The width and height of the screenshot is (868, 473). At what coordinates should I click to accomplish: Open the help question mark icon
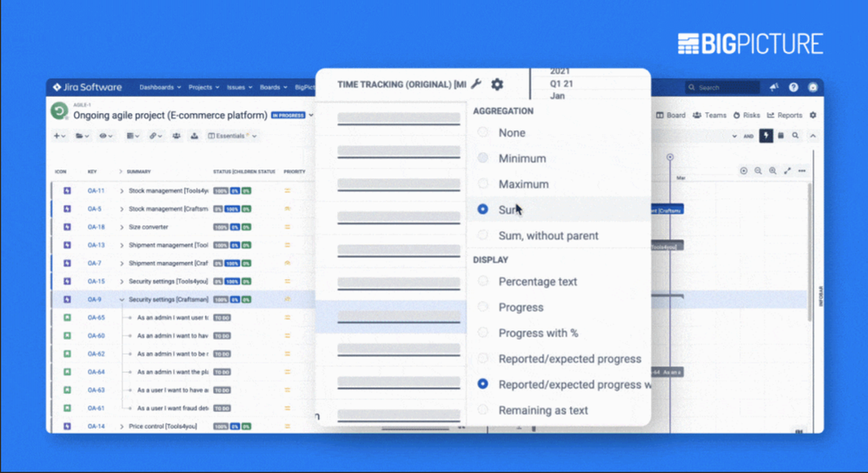click(793, 87)
